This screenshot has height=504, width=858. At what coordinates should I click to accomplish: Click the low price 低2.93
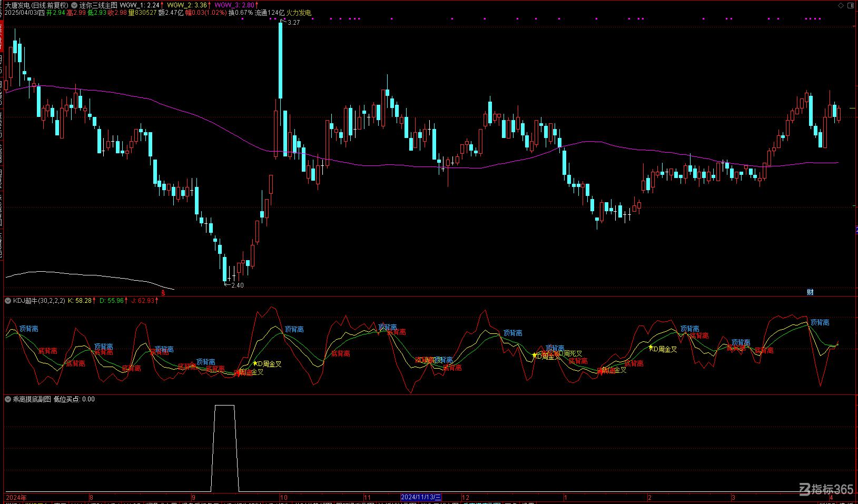click(x=97, y=13)
